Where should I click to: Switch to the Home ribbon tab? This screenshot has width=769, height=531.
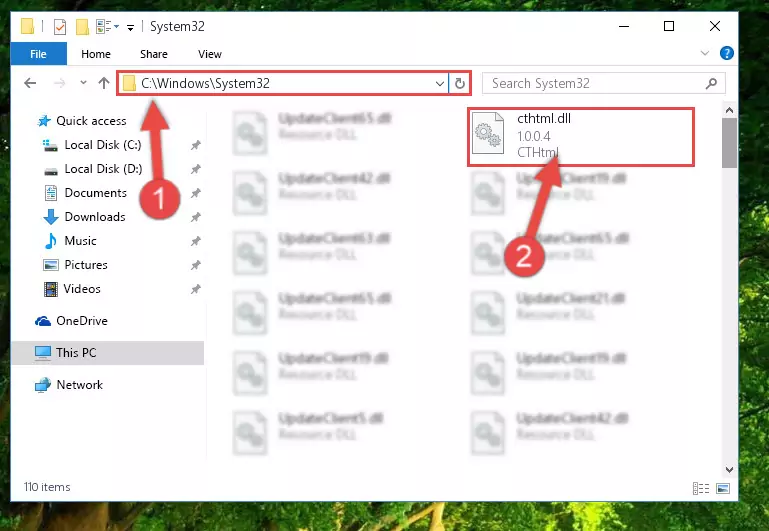[96, 54]
